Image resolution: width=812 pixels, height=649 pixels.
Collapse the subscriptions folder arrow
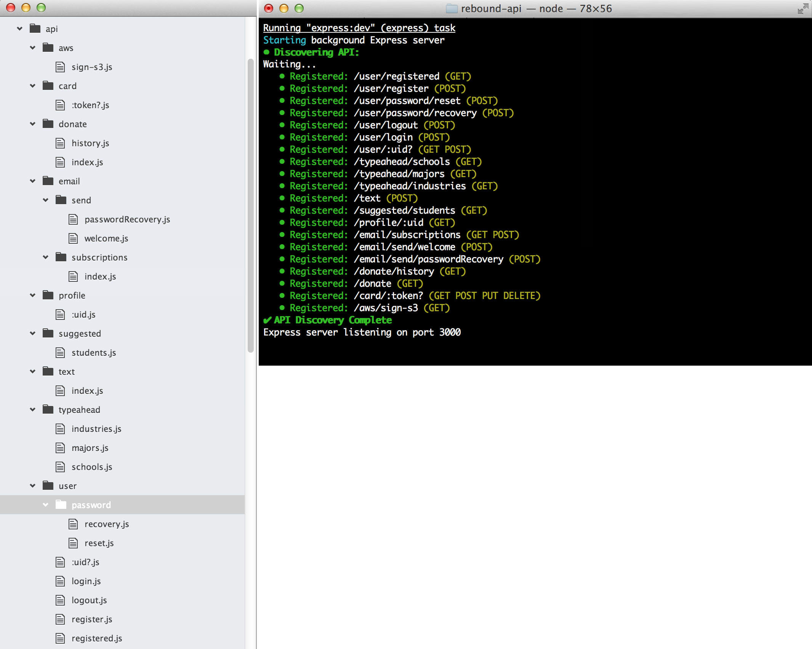(x=46, y=257)
